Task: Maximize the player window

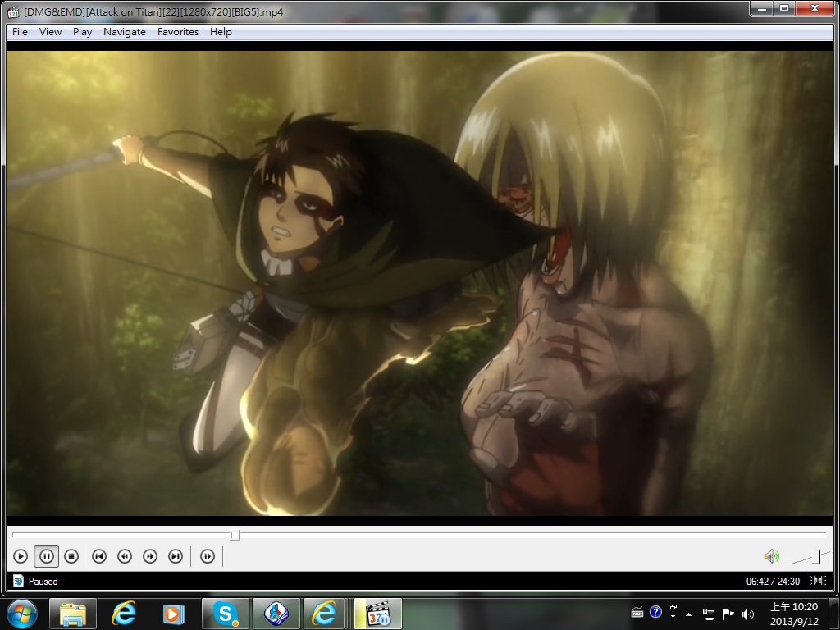Action: coord(784,8)
